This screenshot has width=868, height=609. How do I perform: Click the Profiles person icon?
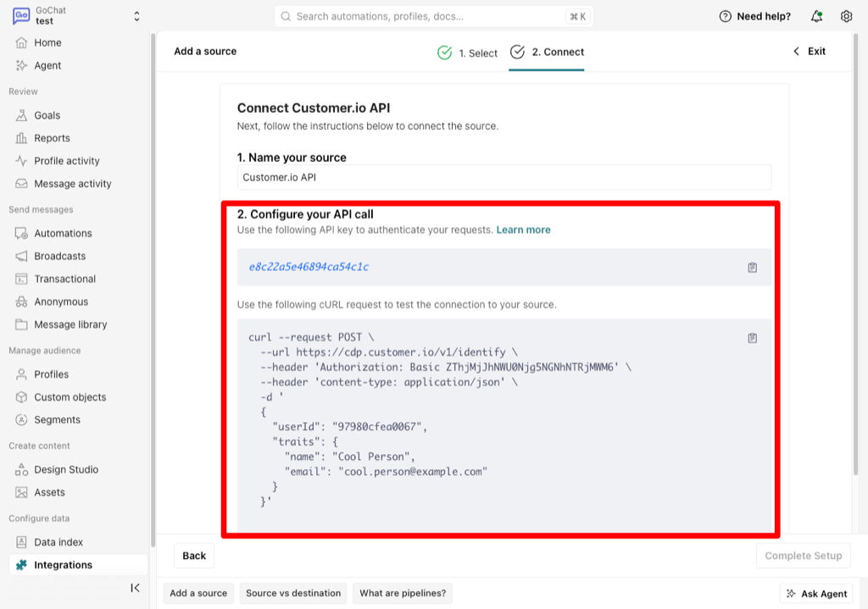click(21, 374)
